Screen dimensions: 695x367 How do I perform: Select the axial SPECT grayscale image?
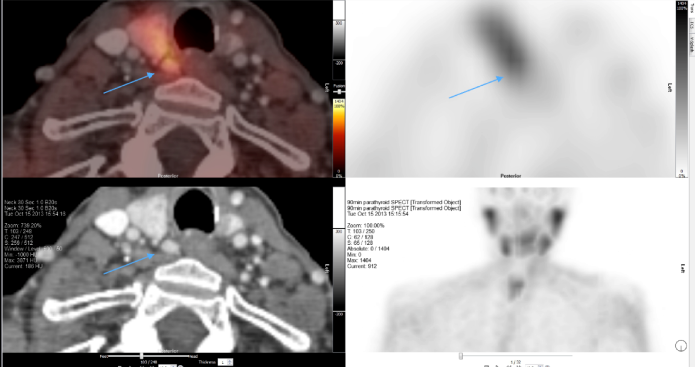[x=510, y=89]
